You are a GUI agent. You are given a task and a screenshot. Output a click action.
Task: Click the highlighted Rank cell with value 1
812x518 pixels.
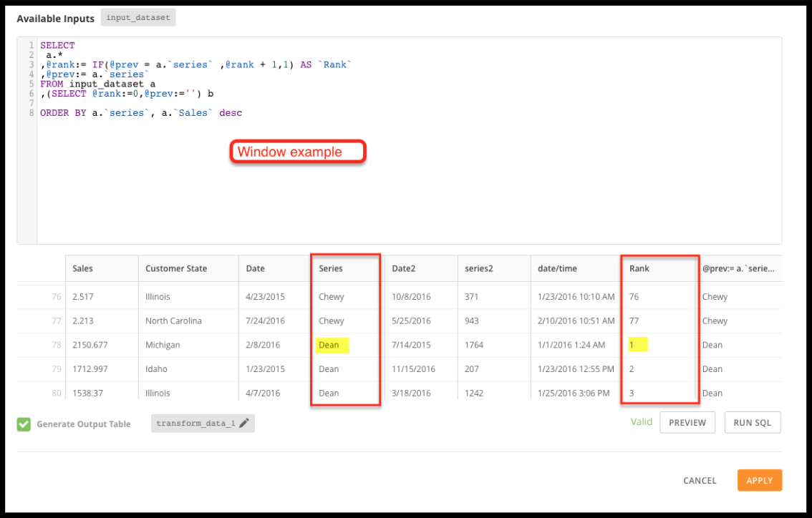(638, 345)
